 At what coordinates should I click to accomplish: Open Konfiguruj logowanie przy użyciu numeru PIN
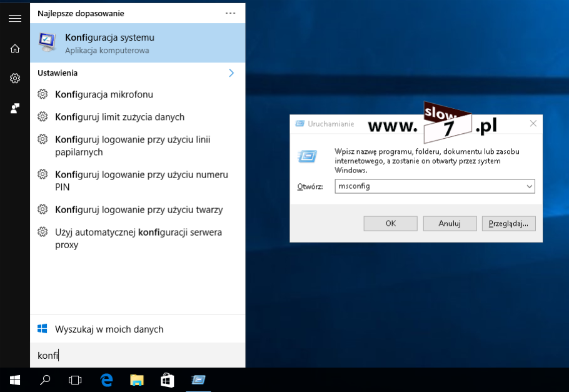click(x=138, y=181)
